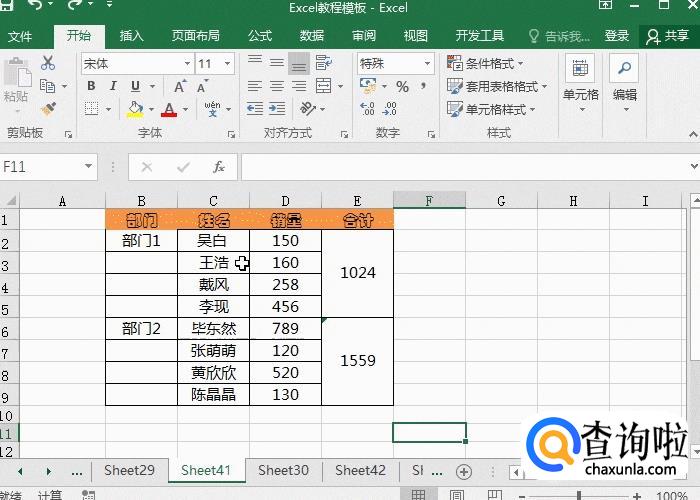Switch to the 开发工具 tab

[x=479, y=36]
